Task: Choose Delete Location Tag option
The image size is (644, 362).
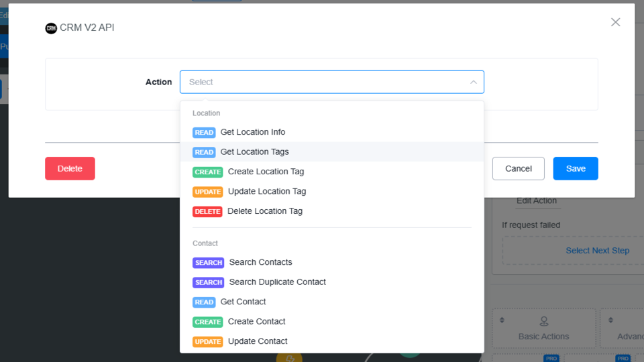Action: coord(332,211)
